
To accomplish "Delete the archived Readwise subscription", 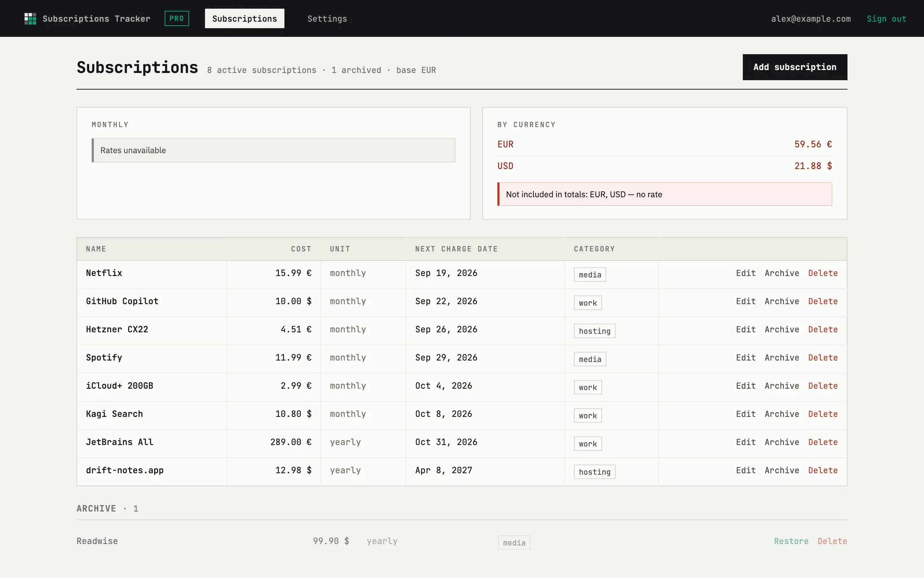I will point(832,541).
